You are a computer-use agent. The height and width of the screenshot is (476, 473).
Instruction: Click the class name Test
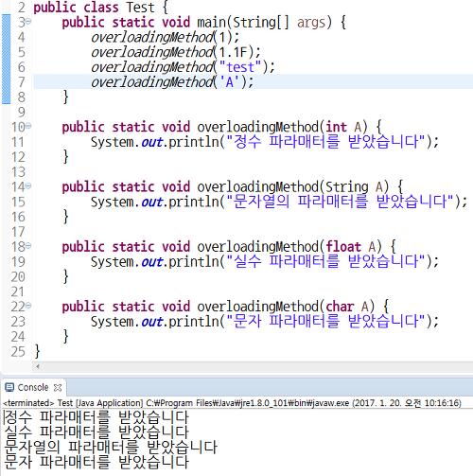coord(140,8)
